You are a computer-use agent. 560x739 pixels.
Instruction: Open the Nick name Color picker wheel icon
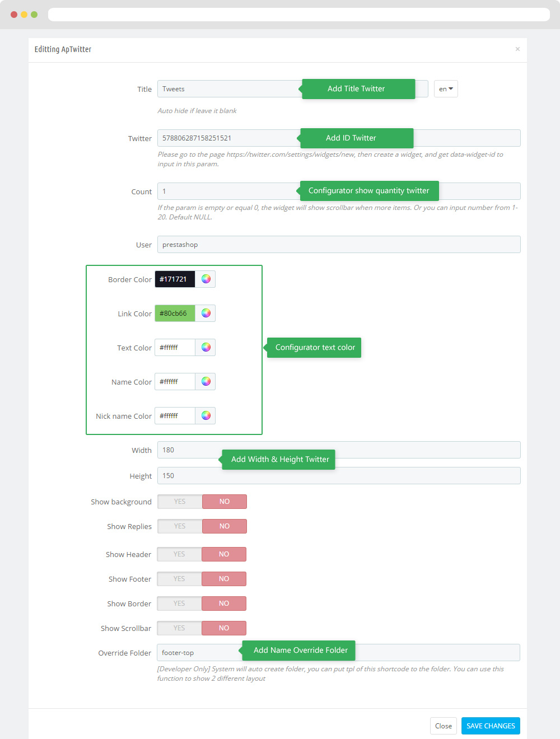click(x=206, y=416)
